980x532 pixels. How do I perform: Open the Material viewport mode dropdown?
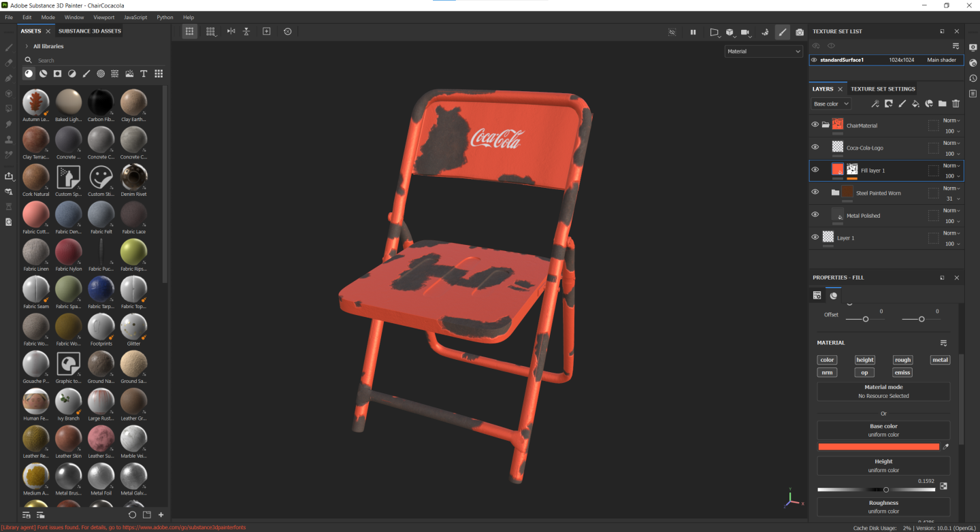point(764,51)
